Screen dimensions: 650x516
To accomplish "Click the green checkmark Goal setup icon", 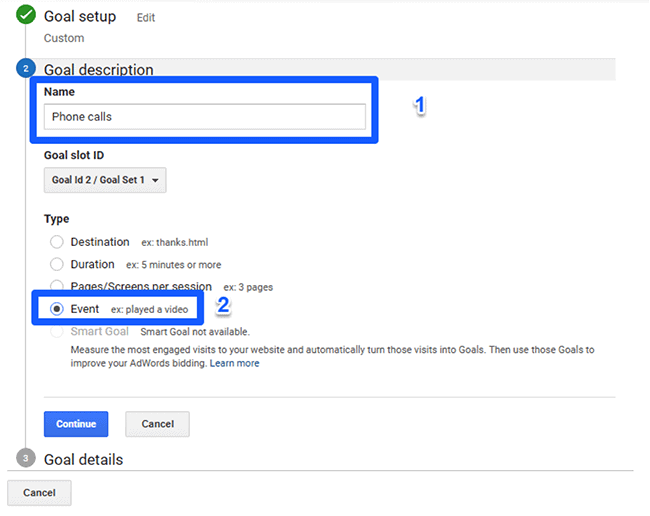I will click(26, 15).
